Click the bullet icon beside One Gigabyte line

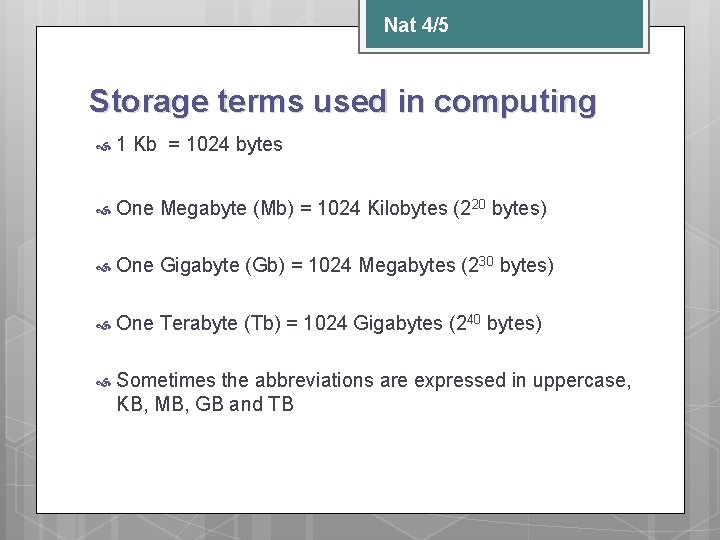coord(103,268)
